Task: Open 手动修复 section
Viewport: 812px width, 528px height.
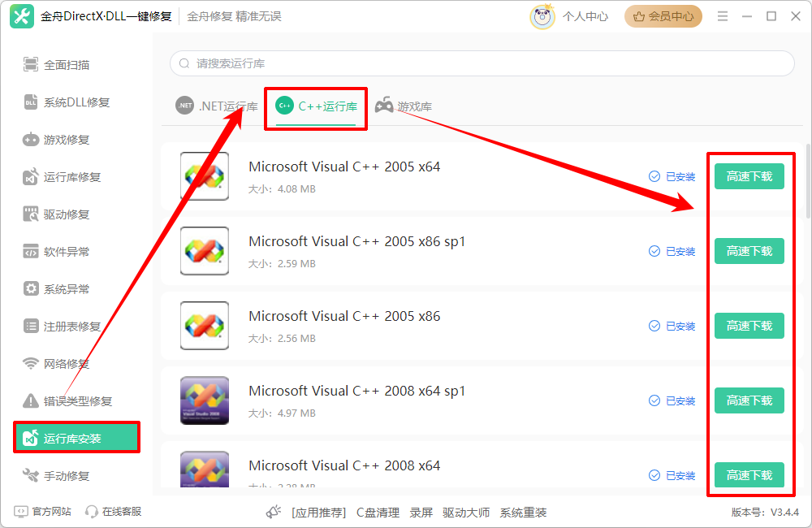Action: 56,475
